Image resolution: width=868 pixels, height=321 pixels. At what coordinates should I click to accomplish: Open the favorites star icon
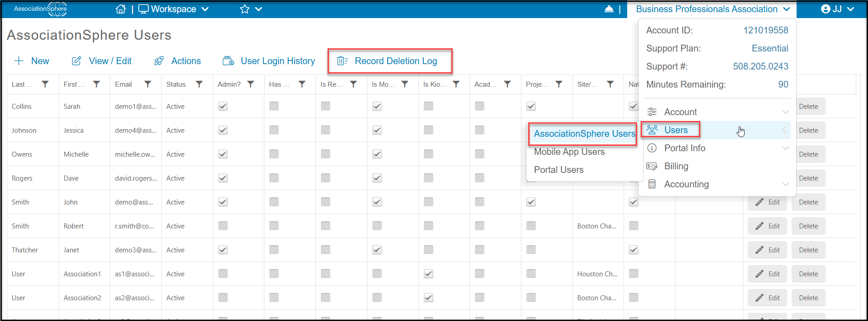pos(245,9)
